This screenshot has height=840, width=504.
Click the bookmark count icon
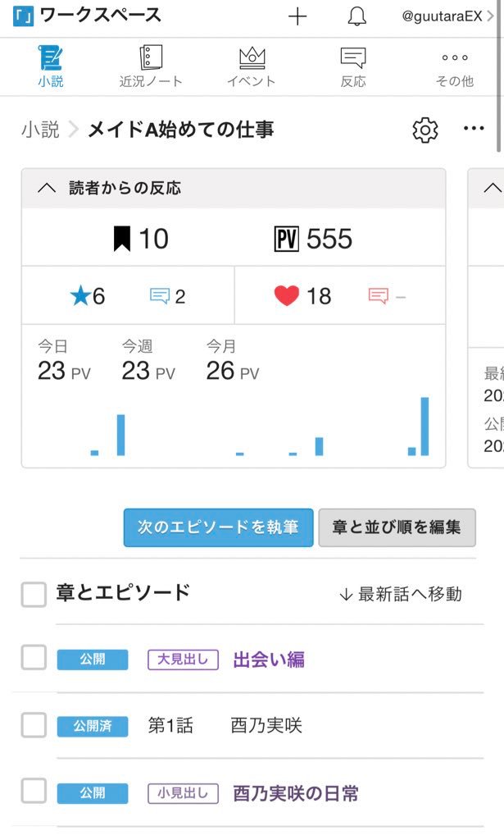tap(122, 239)
